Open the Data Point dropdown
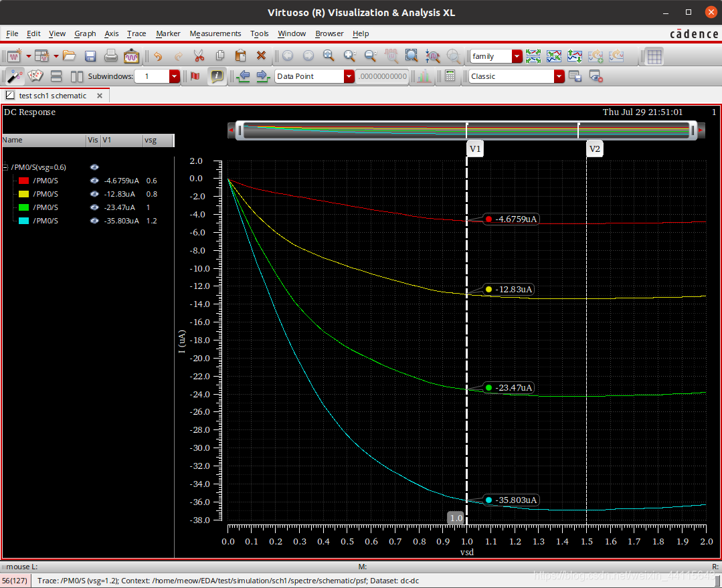 tap(349, 76)
